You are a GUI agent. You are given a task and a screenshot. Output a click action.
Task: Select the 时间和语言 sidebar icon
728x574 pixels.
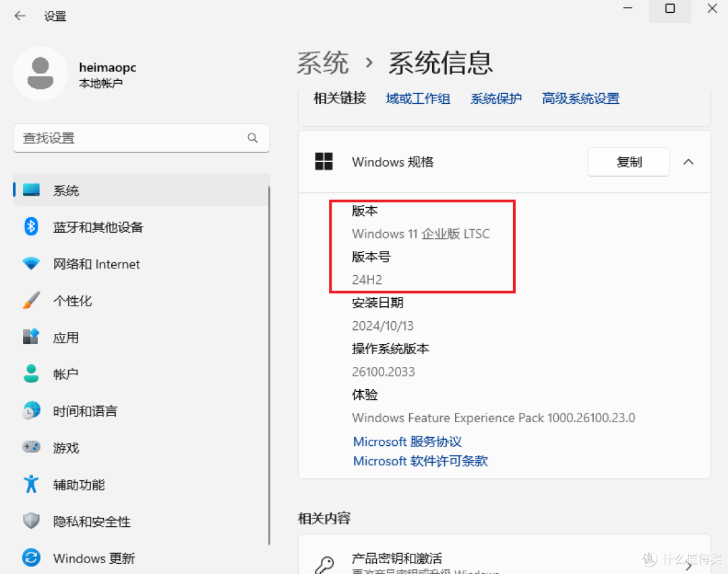coord(31,410)
